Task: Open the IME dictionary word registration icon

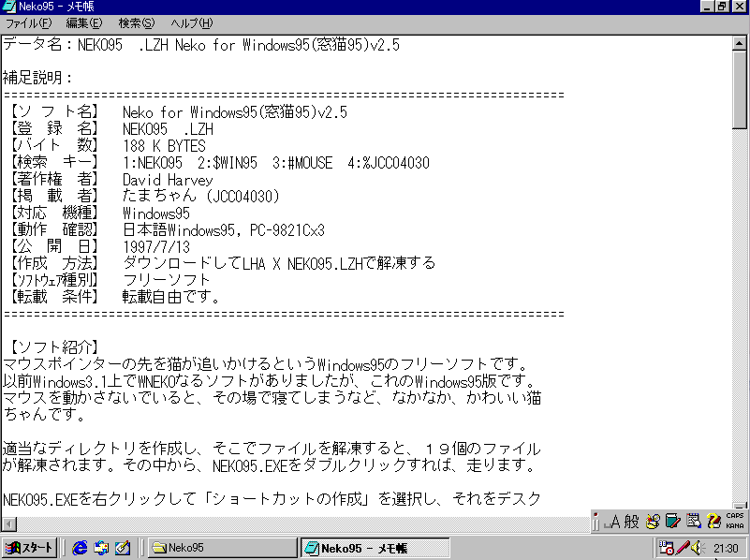Action: click(x=672, y=522)
